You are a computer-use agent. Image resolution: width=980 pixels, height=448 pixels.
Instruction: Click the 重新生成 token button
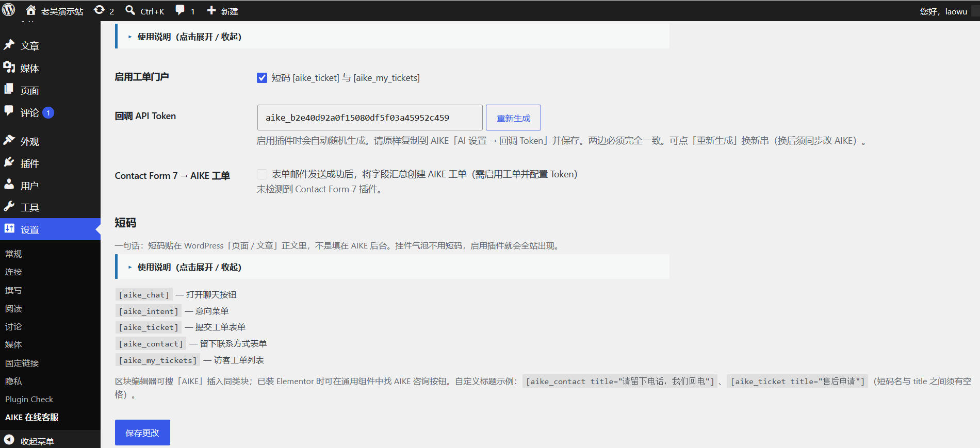pyautogui.click(x=513, y=118)
